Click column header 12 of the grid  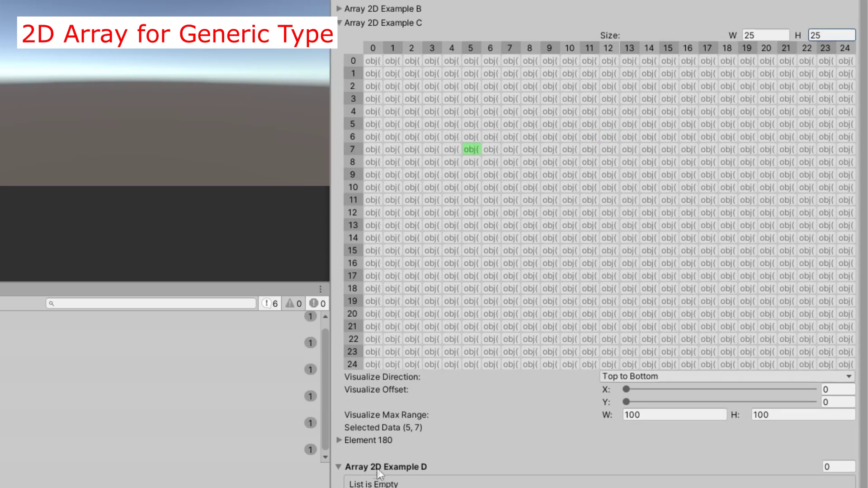coord(609,48)
